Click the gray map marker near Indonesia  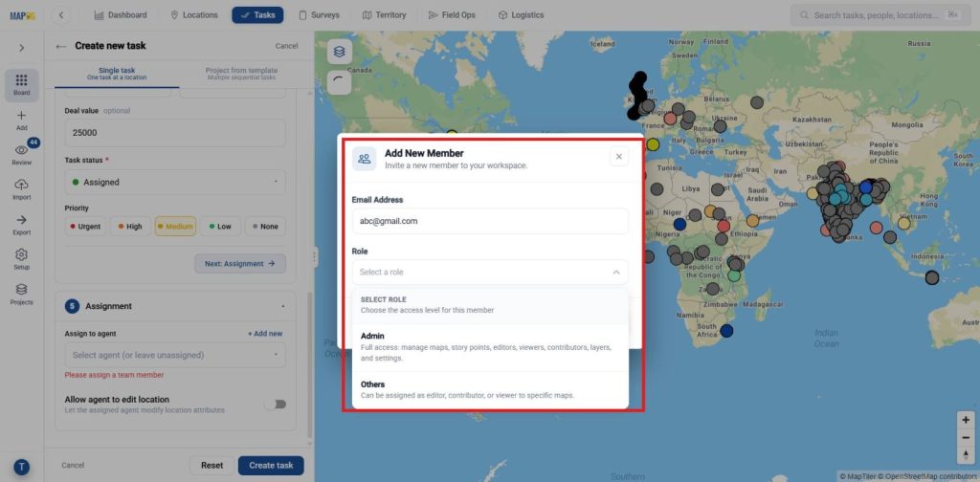(932, 278)
